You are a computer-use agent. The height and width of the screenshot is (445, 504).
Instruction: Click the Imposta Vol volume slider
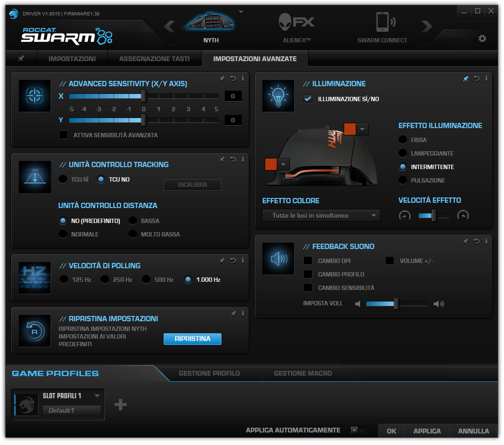(x=397, y=304)
